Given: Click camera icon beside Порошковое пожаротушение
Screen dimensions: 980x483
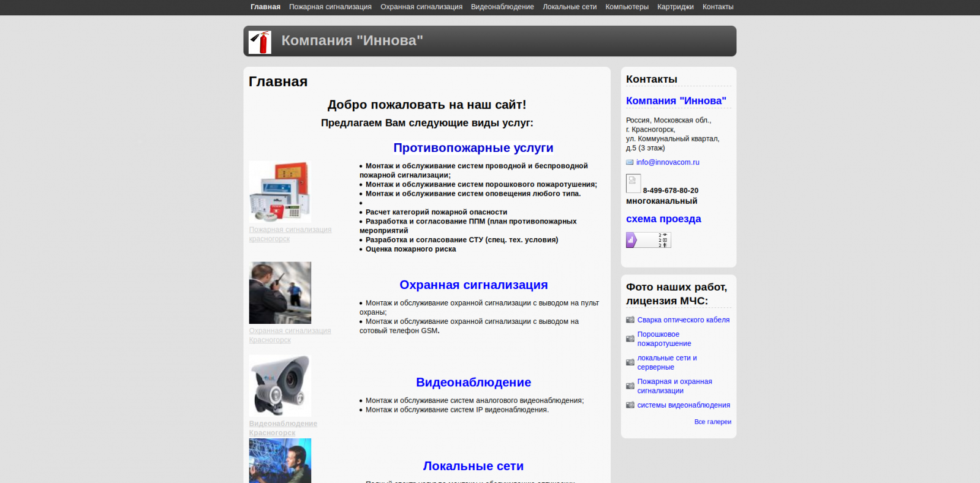Looking at the screenshot, I should coord(630,339).
